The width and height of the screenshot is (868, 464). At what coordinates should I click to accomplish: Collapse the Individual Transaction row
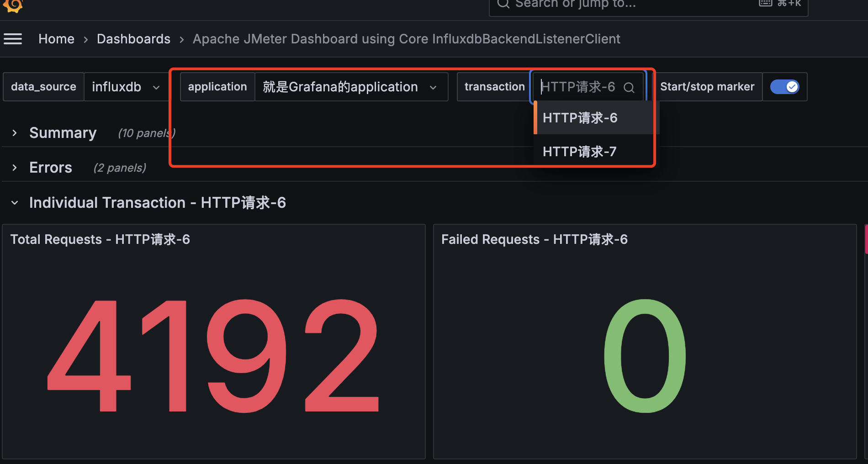(x=15, y=203)
